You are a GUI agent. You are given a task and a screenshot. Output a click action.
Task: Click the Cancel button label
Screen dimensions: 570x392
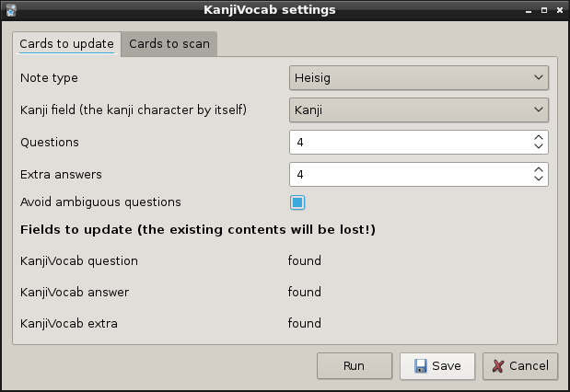coord(529,366)
